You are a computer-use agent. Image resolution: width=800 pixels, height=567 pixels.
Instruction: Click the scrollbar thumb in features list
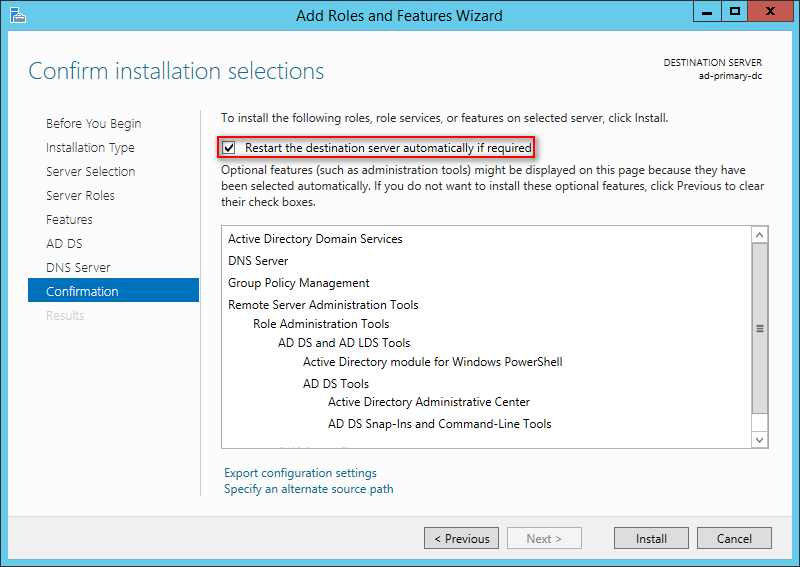(x=760, y=329)
